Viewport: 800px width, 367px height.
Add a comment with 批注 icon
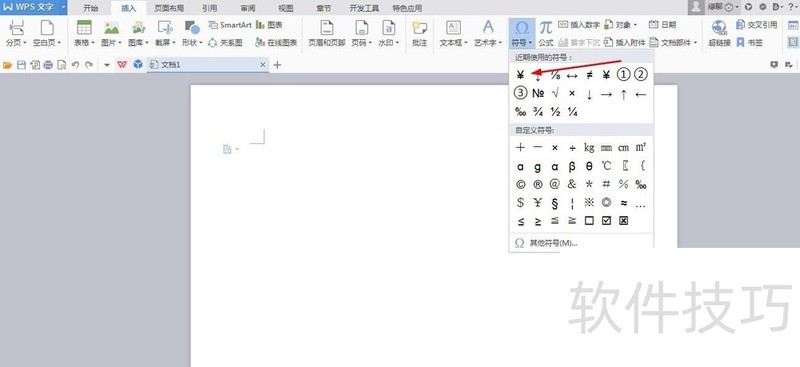click(419, 34)
